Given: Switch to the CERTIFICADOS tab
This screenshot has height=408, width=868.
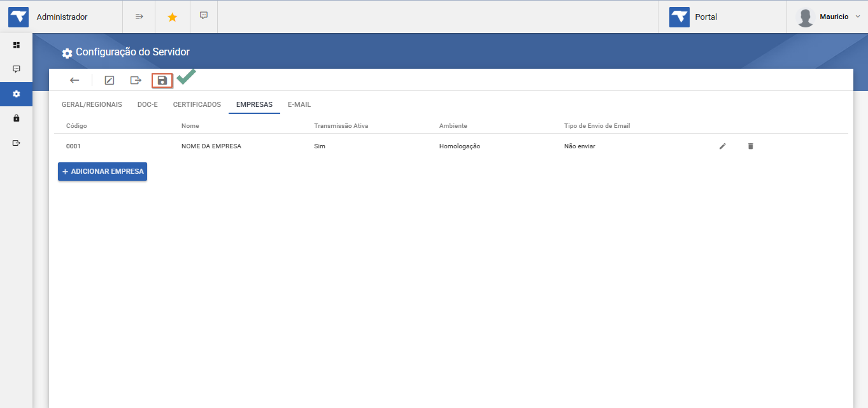Looking at the screenshot, I should point(197,104).
